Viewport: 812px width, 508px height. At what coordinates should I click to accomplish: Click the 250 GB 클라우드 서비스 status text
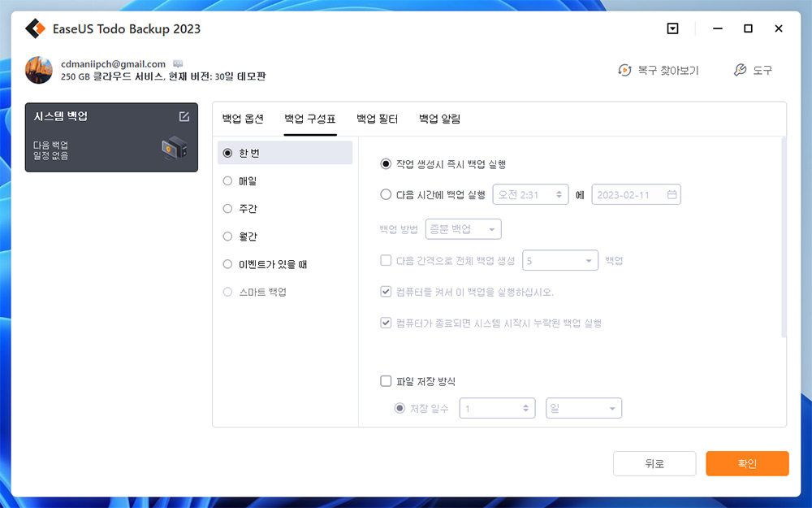click(x=163, y=76)
